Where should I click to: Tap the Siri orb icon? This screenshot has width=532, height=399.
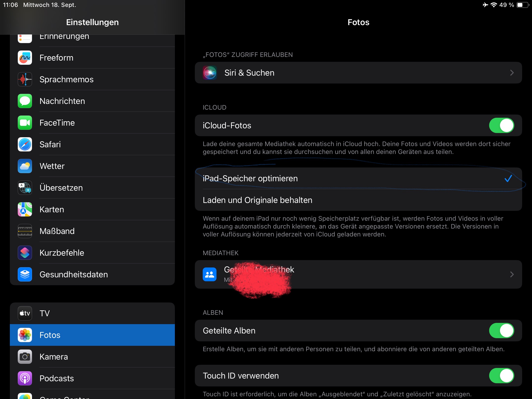210,73
